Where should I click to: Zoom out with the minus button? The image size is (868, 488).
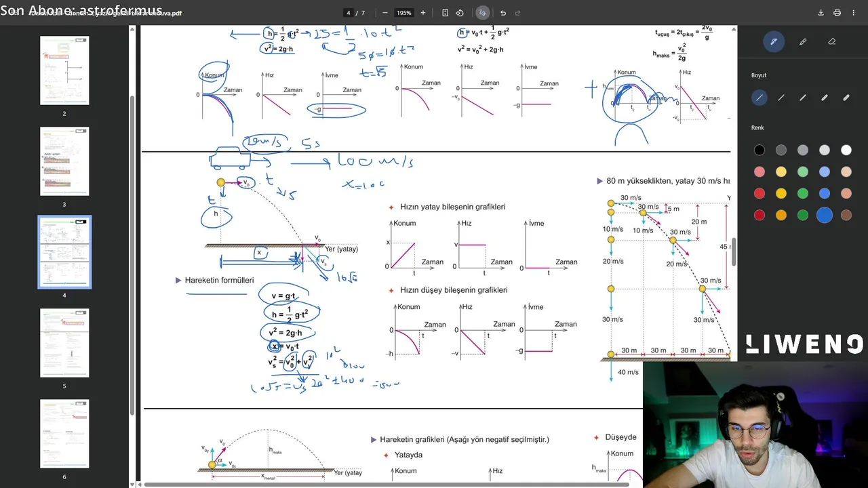coord(385,13)
